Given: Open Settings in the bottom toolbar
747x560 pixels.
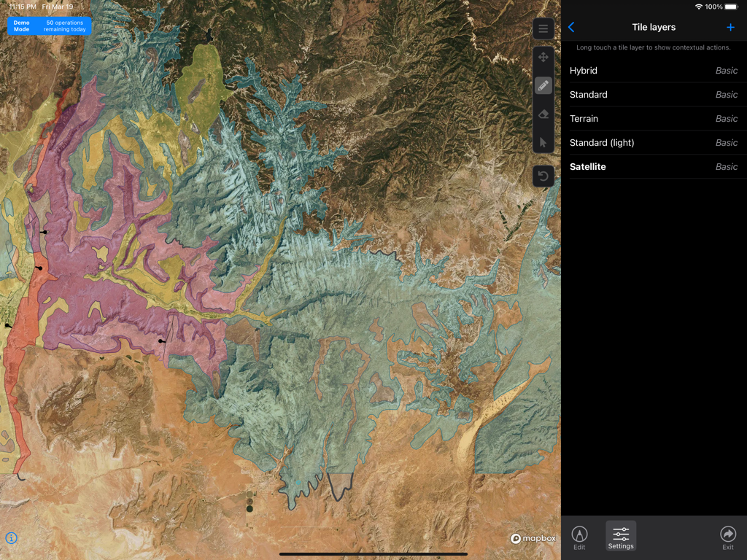Looking at the screenshot, I should point(620,537).
